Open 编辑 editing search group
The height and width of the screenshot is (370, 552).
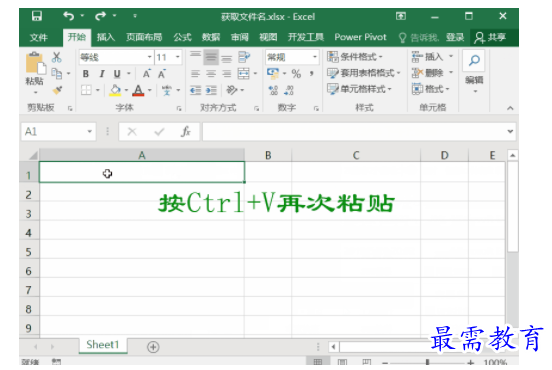click(474, 72)
